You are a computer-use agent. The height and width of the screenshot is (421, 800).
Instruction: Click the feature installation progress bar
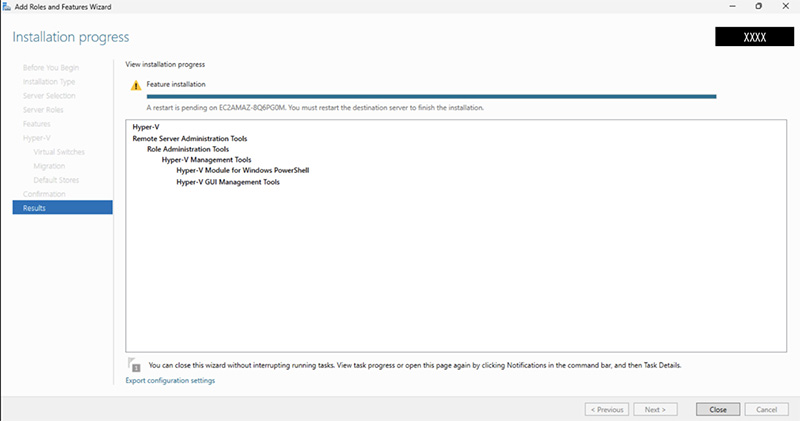[431, 97]
